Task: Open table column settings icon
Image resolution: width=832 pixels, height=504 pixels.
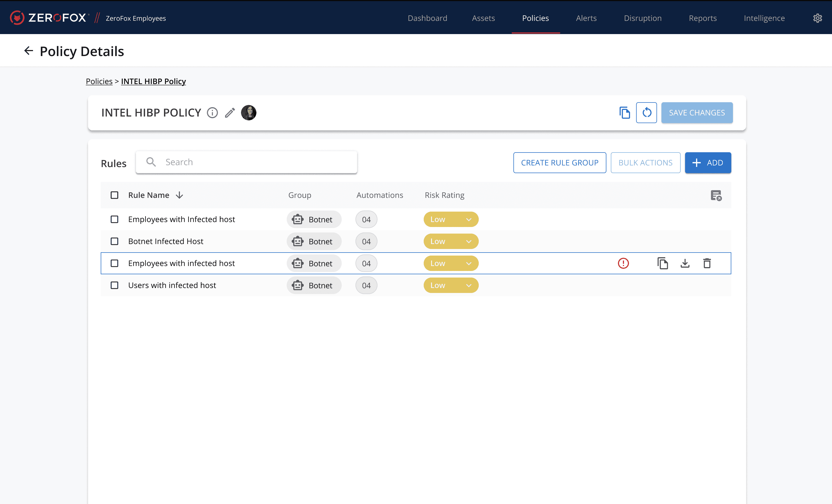Action: 716,195
